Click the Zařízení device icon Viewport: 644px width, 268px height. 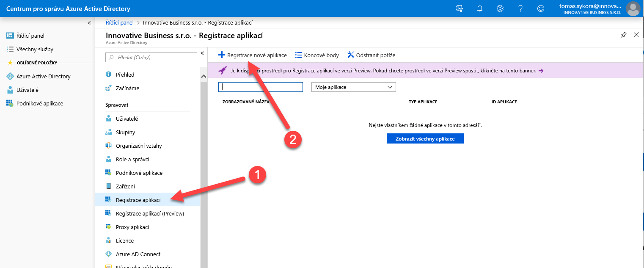pyautogui.click(x=108, y=186)
